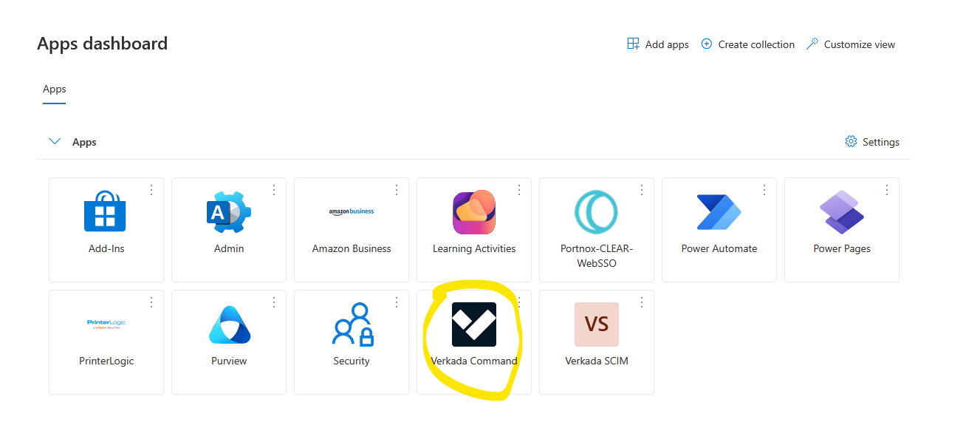
Task: Open the Portnox-CLEAR-WebSSO circle icon
Action: click(x=596, y=212)
